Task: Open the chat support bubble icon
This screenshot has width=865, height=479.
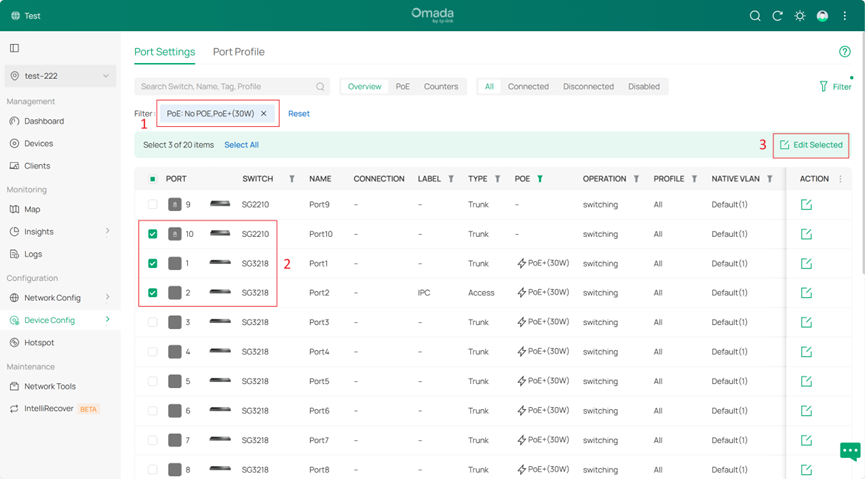Action: 850,451
